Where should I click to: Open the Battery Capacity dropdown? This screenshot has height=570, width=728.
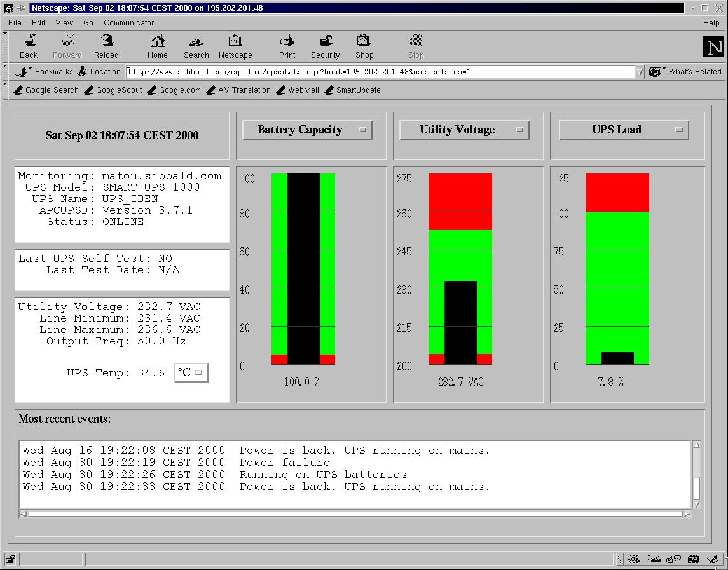pos(307,130)
